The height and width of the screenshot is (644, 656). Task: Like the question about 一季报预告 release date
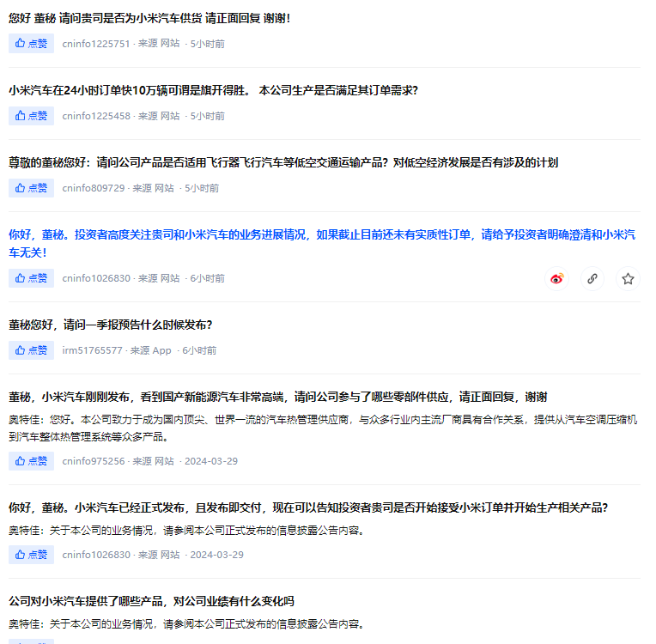(x=31, y=350)
